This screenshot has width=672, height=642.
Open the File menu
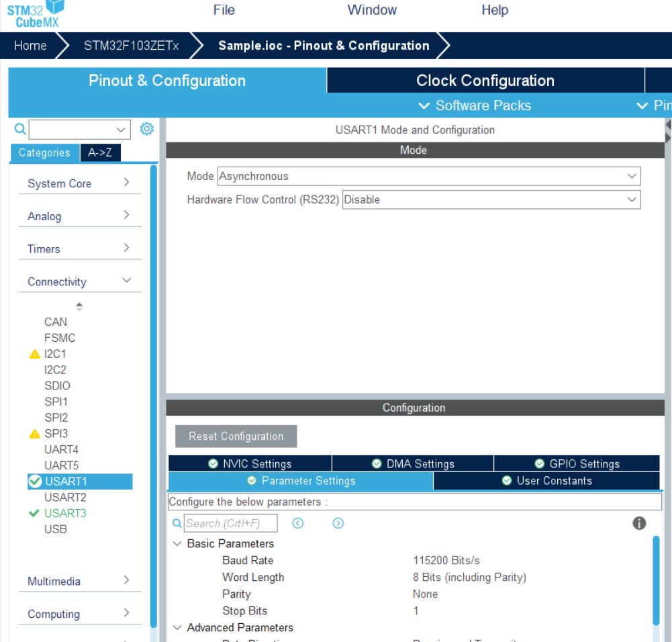point(224,10)
